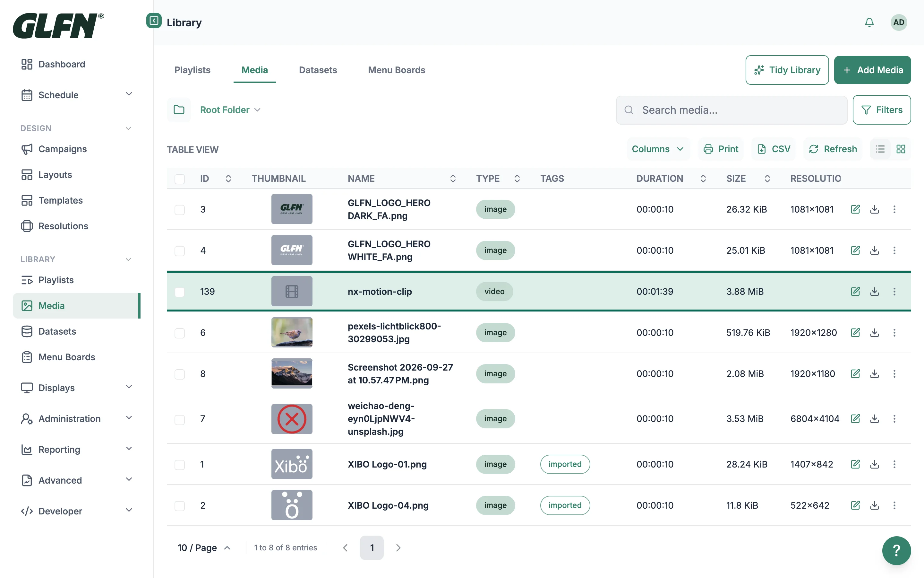Download the pexels-lichtblick800 image
Screen dimensions: 924x578
coord(874,333)
